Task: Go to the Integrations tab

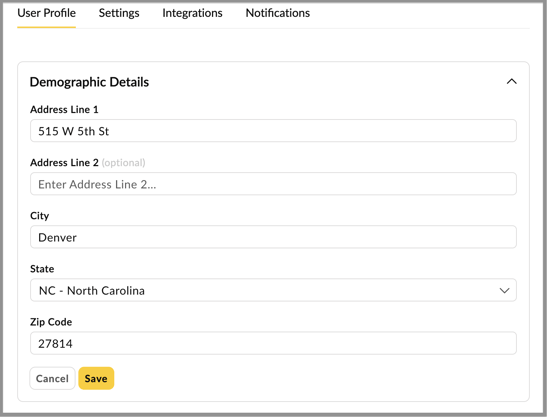Action: (x=192, y=13)
